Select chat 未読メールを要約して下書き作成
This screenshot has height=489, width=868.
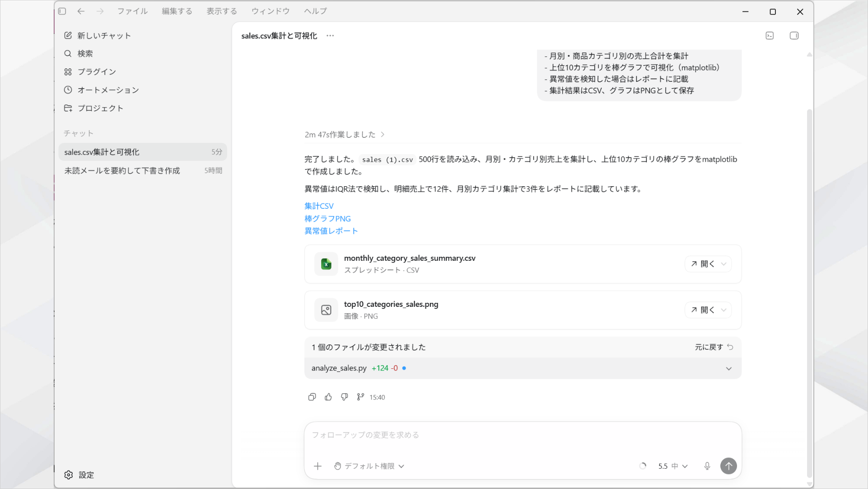pyautogui.click(x=143, y=171)
